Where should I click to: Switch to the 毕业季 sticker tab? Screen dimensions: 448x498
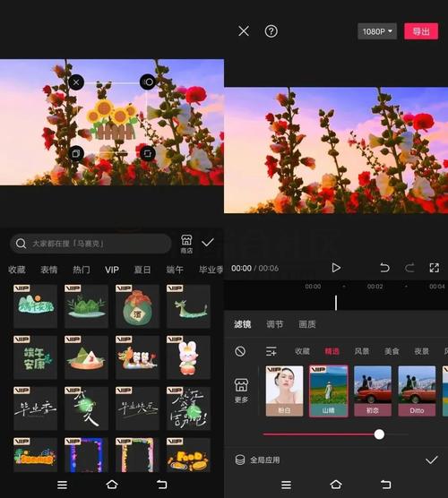coord(211,270)
